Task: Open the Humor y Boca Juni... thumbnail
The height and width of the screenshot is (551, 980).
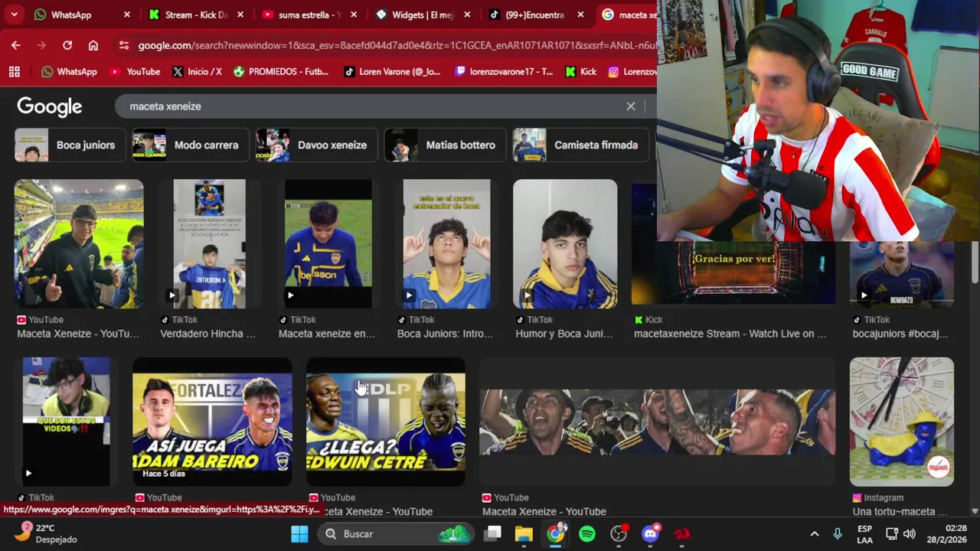Action: tap(565, 243)
